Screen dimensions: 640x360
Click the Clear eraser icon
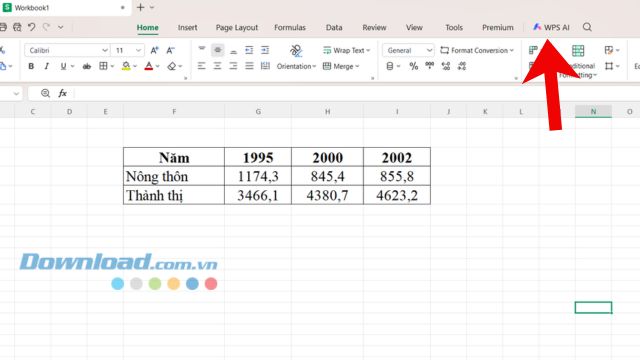pos(172,66)
